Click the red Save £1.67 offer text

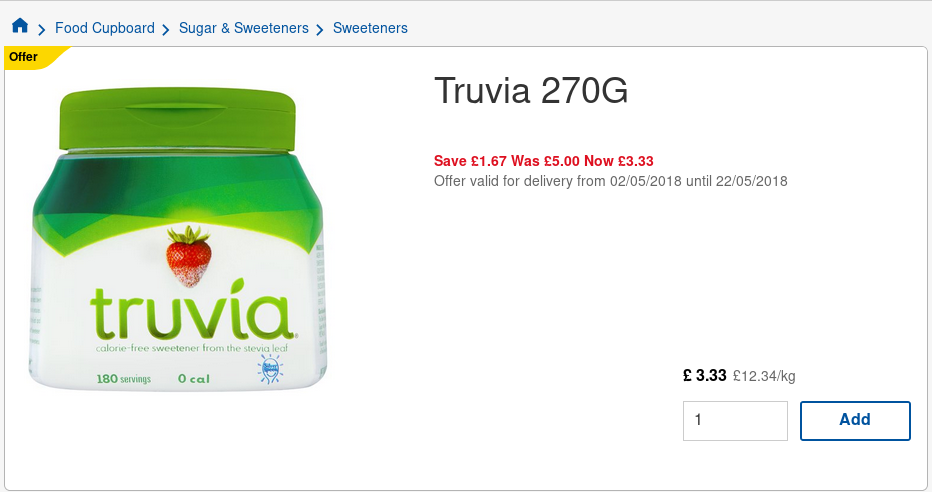tap(543, 161)
